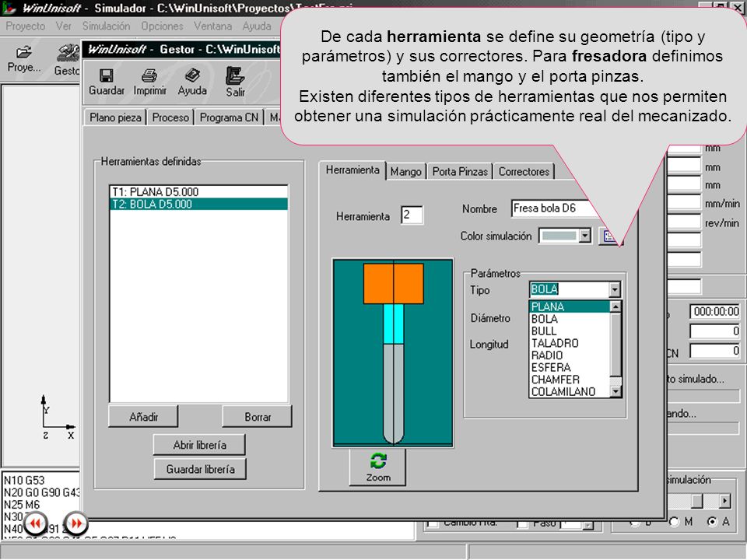Click the Añadir button
Screen dimensions: 747x560
click(143, 417)
